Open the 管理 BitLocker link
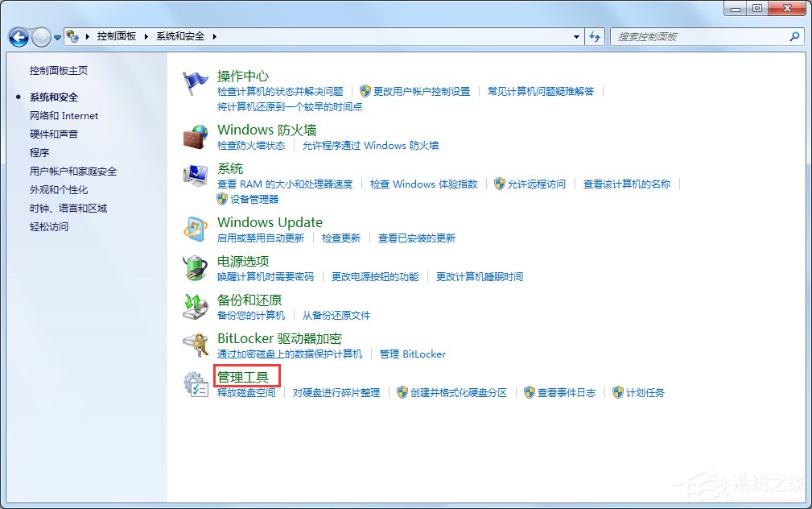This screenshot has width=812, height=509. pos(413,354)
